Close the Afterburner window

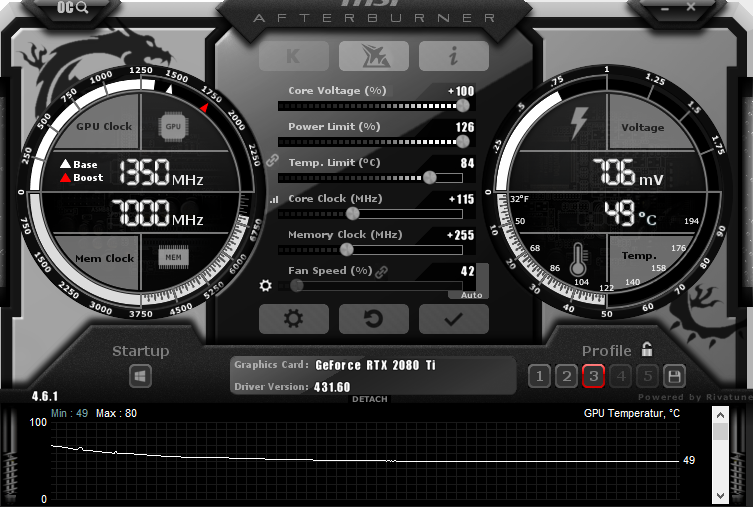pos(691,7)
